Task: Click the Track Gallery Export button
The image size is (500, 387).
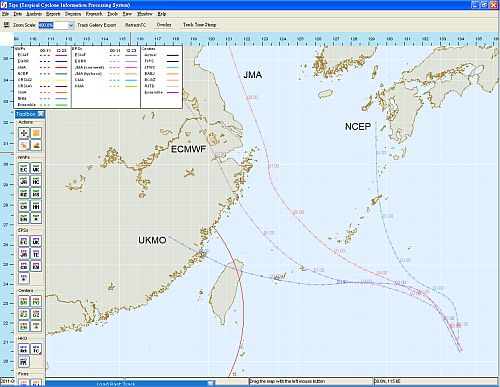Action: click(x=97, y=25)
